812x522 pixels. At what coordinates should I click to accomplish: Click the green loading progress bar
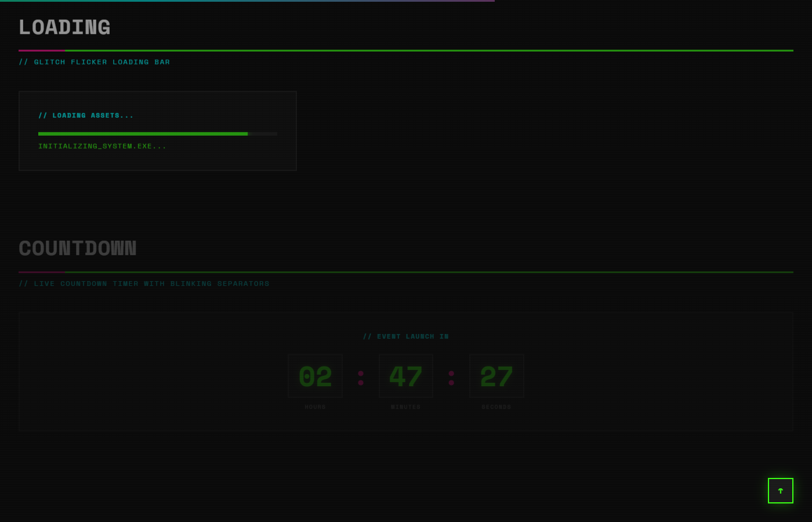point(143,134)
